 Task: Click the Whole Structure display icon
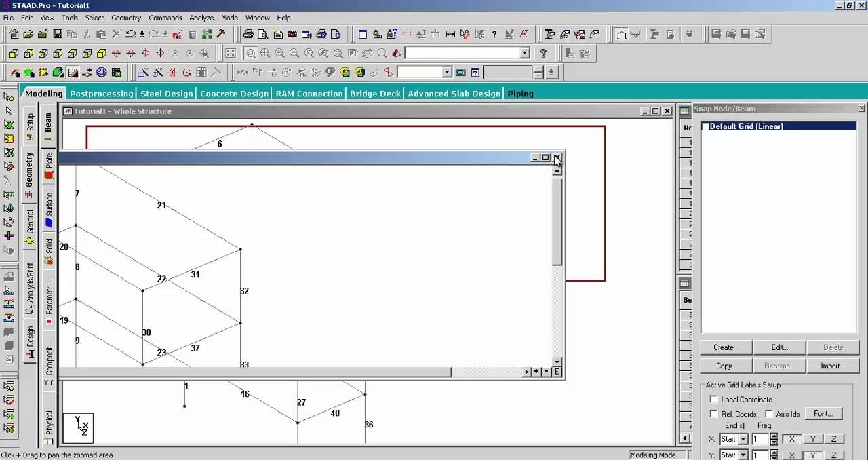[231, 53]
